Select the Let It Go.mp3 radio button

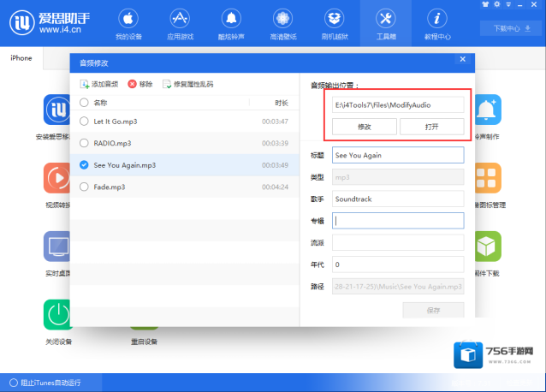click(x=83, y=121)
